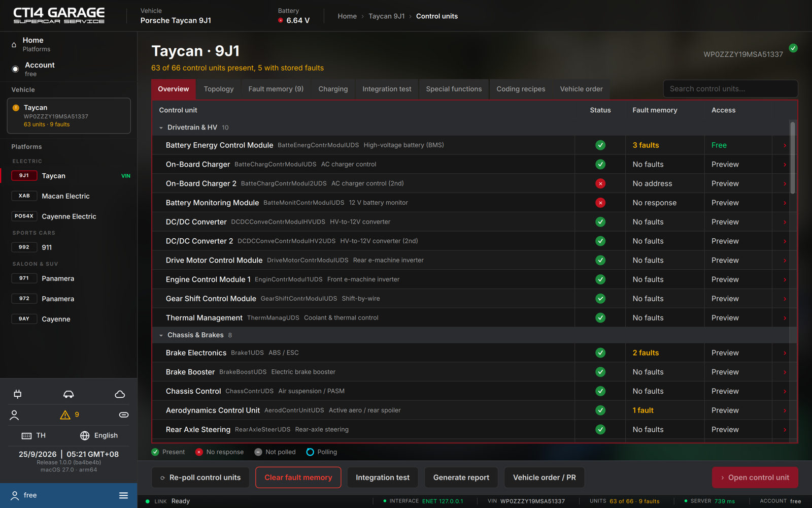Click the 9J1 badge beside Taycan platform
The image size is (812, 508).
pos(24,176)
